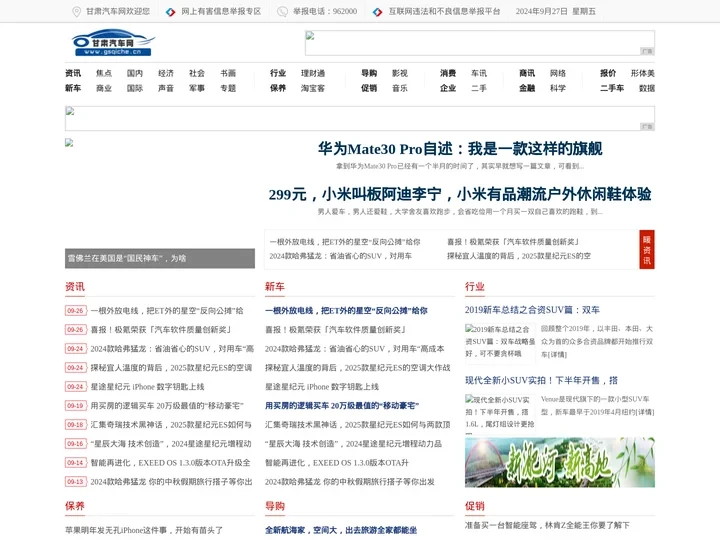Viewport: 720px width, 540px height.
Task: Click the icon before 互联网违法和不良信息举报平台
Action: (377, 12)
